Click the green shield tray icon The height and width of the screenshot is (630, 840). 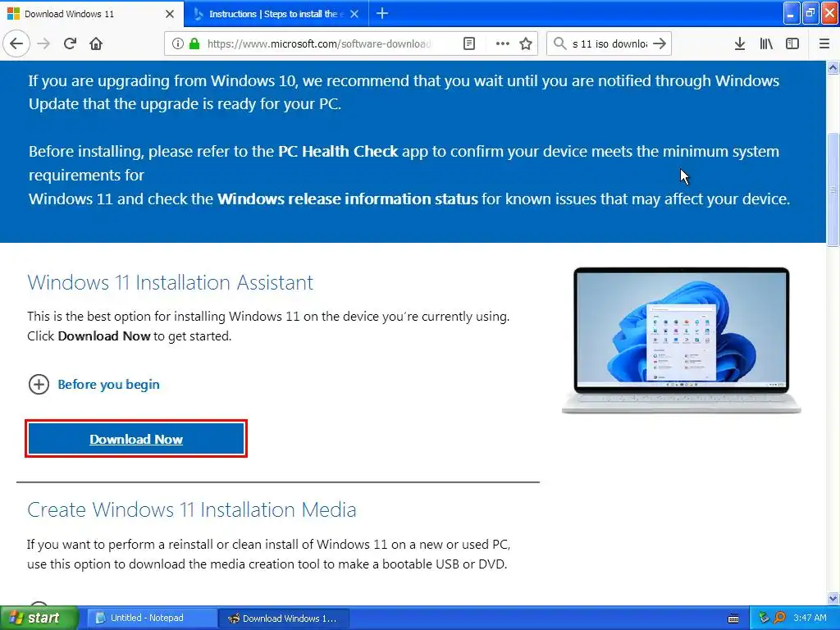[x=764, y=618]
